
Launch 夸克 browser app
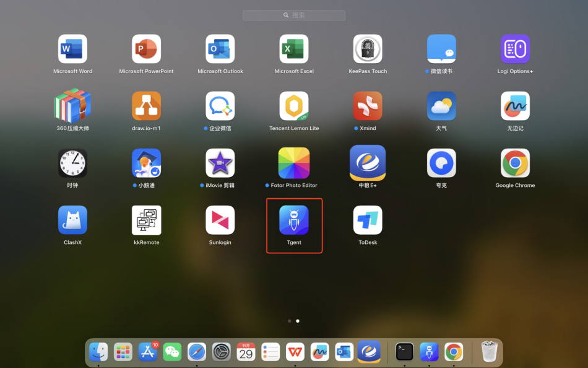(x=441, y=163)
